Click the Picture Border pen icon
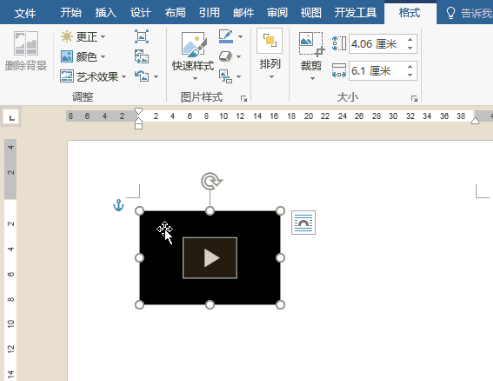The image size is (493, 381). (226, 36)
